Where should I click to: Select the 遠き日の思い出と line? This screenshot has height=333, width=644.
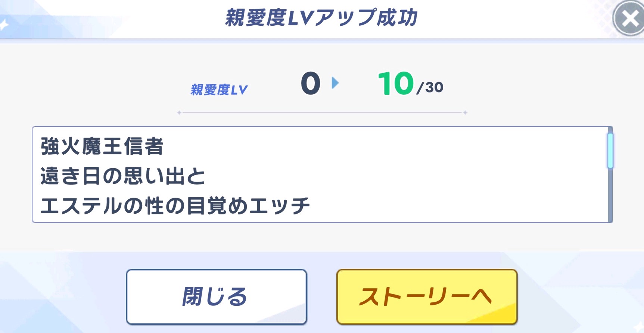click(x=123, y=176)
